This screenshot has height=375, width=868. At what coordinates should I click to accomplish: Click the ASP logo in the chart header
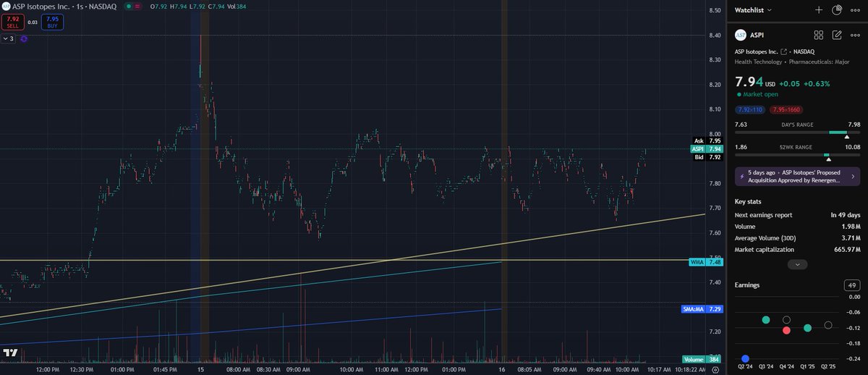6,7
